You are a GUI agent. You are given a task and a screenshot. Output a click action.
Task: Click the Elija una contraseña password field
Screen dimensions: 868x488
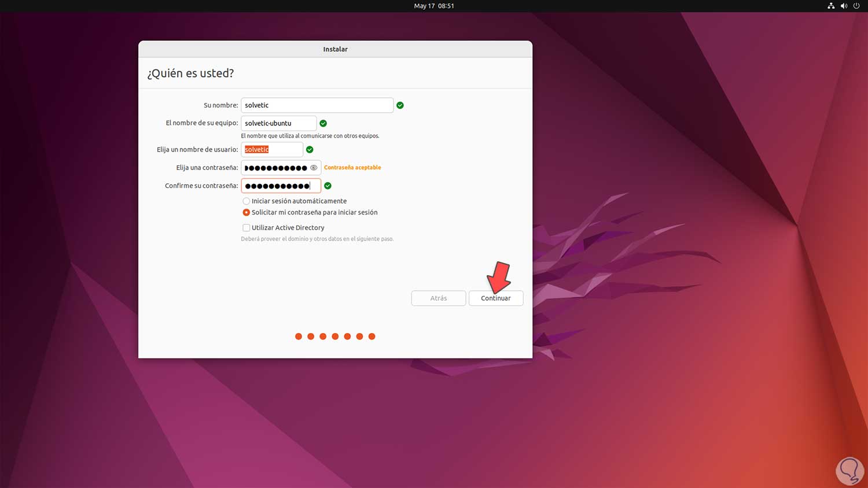281,168
